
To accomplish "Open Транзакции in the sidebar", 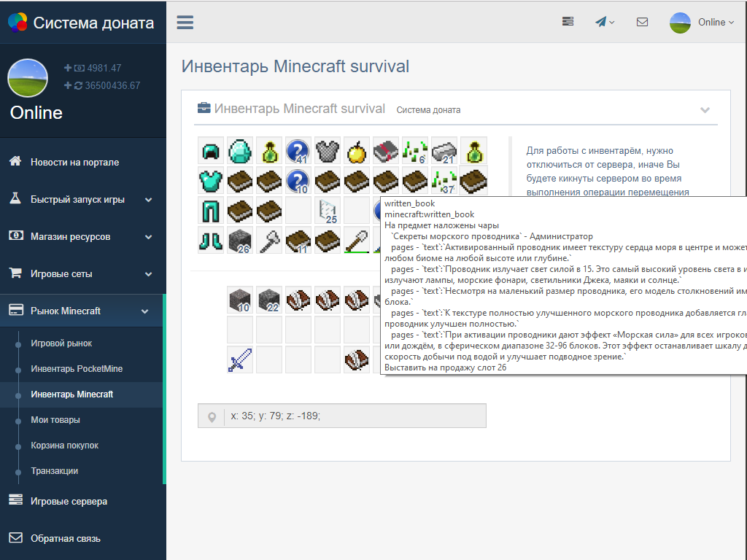I will (54, 471).
